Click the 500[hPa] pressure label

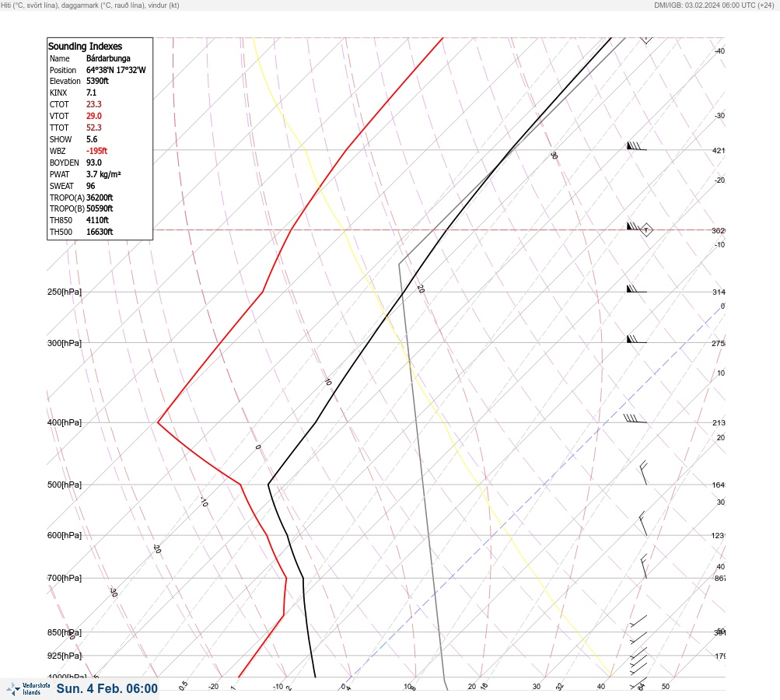tap(65, 485)
